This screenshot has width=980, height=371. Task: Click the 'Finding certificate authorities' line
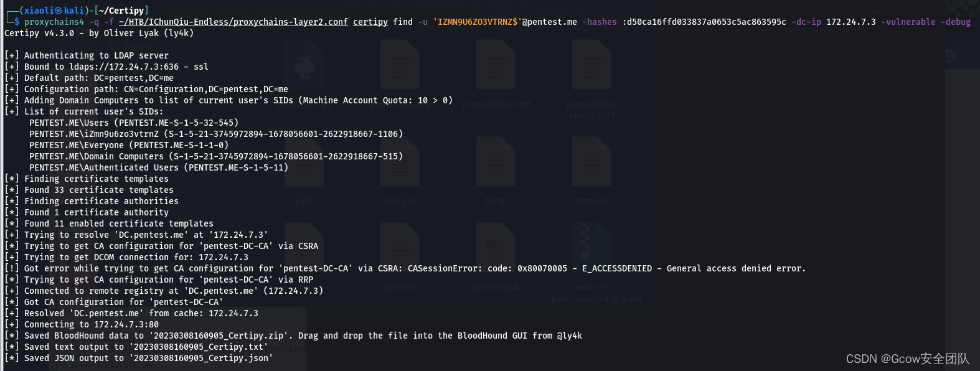[92, 201]
